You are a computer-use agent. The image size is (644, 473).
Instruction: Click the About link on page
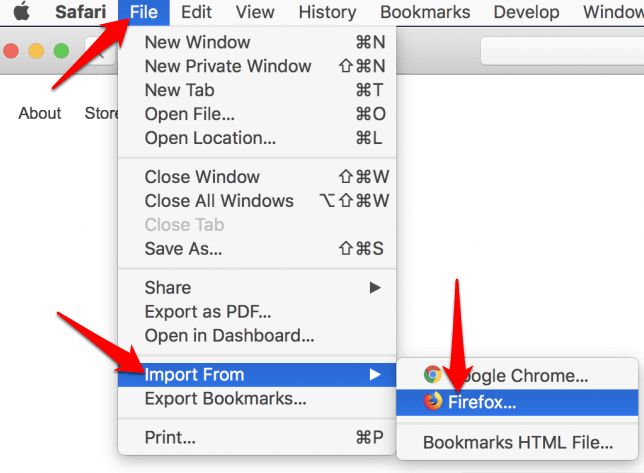[x=40, y=113]
